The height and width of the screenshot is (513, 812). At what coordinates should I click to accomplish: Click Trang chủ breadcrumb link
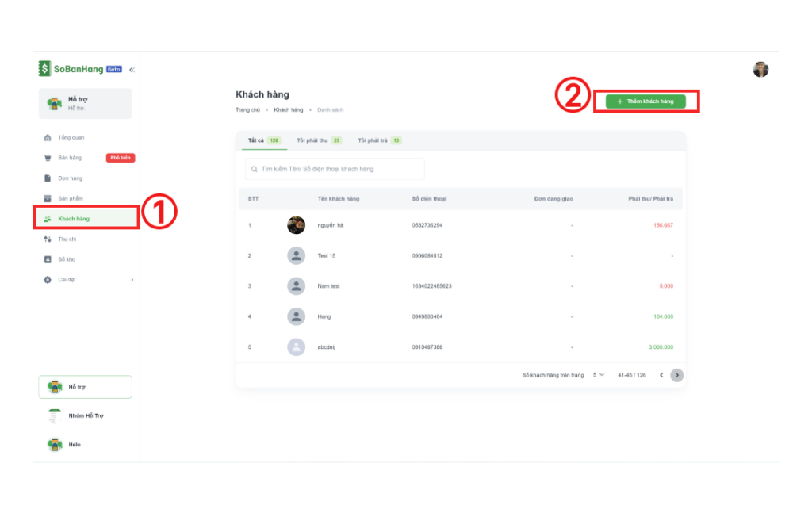point(247,109)
